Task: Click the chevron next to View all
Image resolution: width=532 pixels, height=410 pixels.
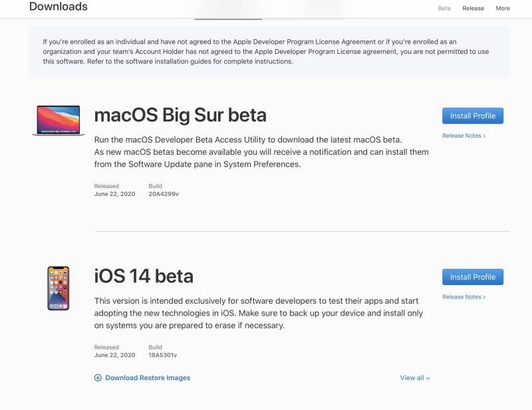Action: tap(428, 379)
